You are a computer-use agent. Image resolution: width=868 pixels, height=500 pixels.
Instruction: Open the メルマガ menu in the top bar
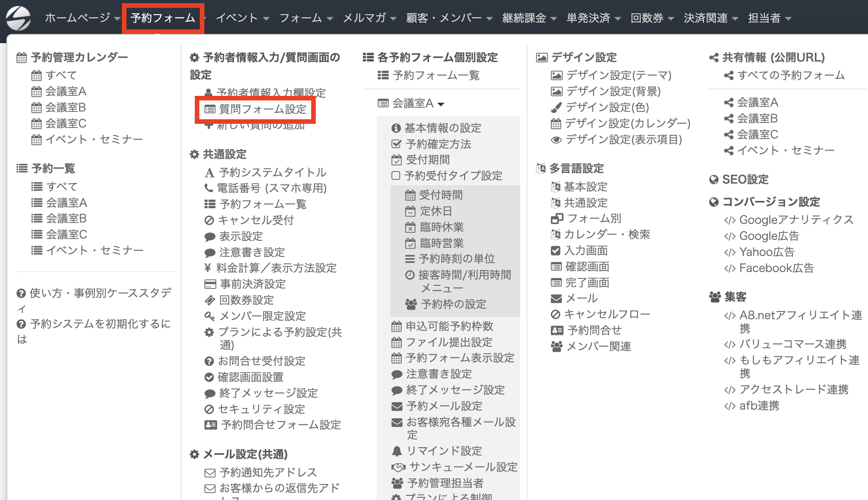[x=369, y=18]
